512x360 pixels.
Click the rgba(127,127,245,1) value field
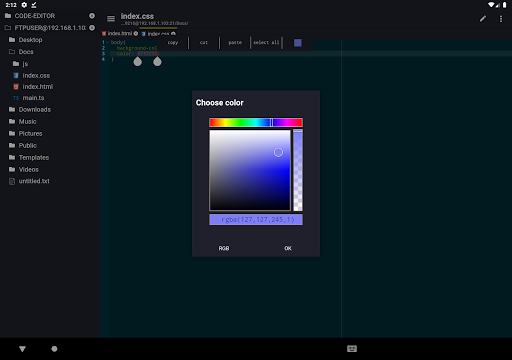[x=256, y=220]
